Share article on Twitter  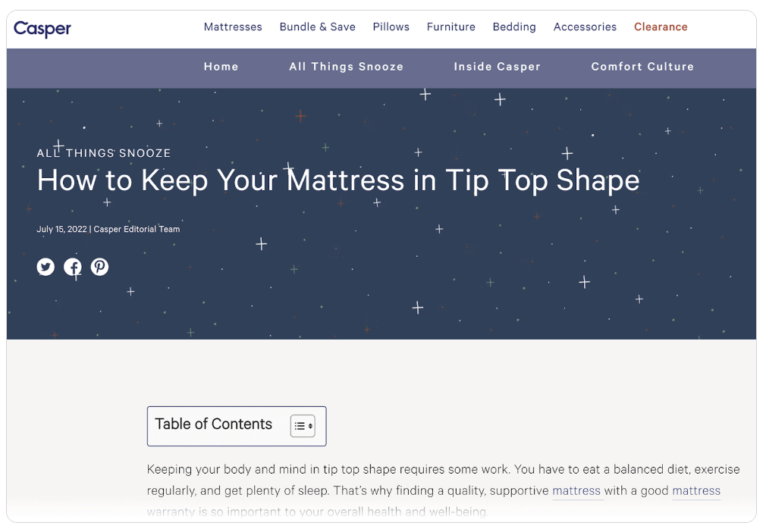[46, 267]
